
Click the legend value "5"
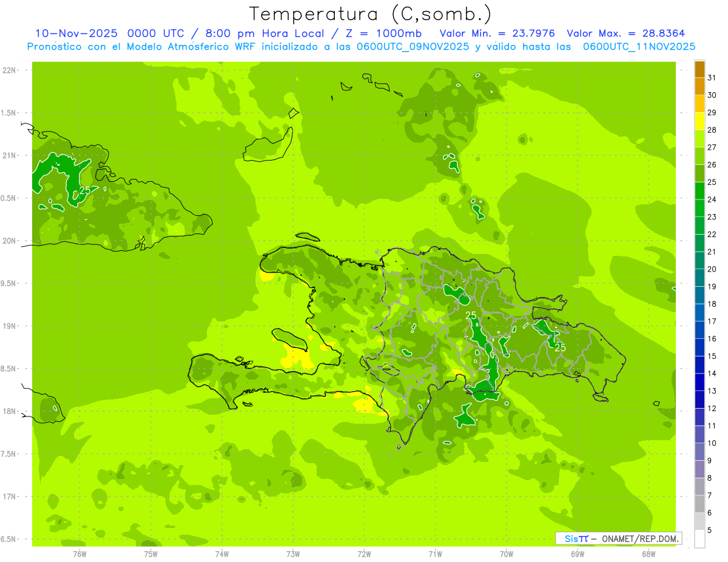(x=710, y=530)
